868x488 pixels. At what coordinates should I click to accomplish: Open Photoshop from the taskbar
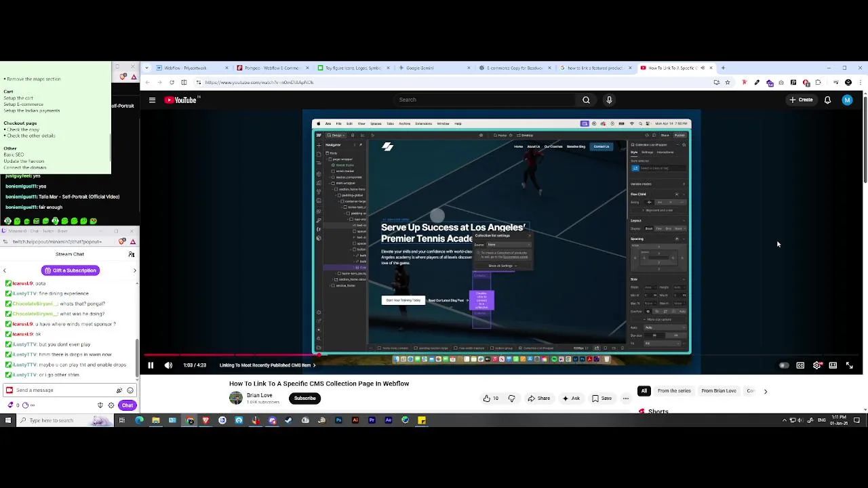tap(338, 420)
